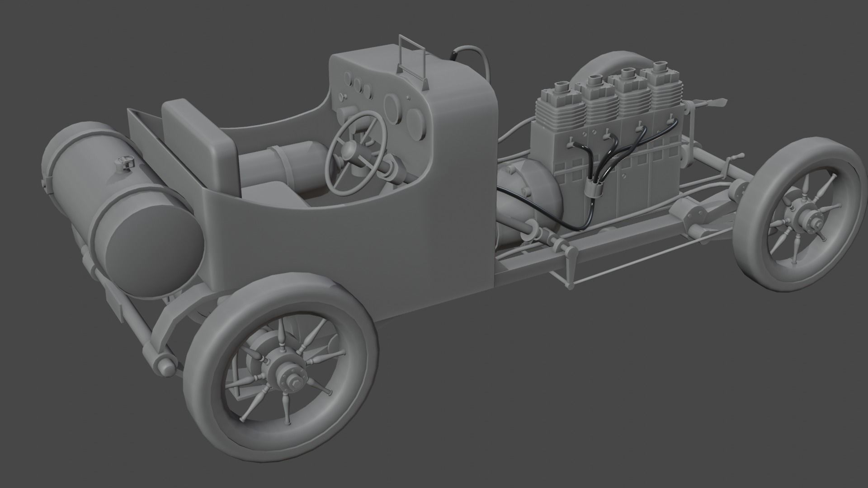The height and width of the screenshot is (488, 868).
Task: Select the front spoked wheel beside the engine
Action: tap(801, 215)
